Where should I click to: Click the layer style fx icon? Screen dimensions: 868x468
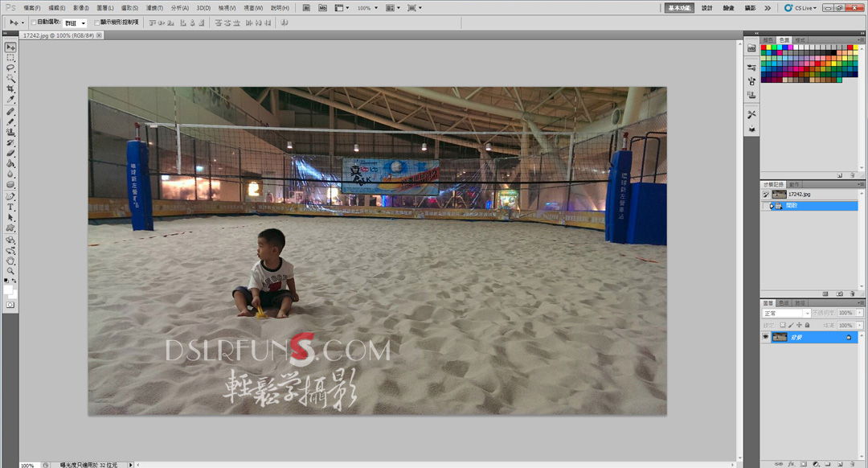coord(789,464)
